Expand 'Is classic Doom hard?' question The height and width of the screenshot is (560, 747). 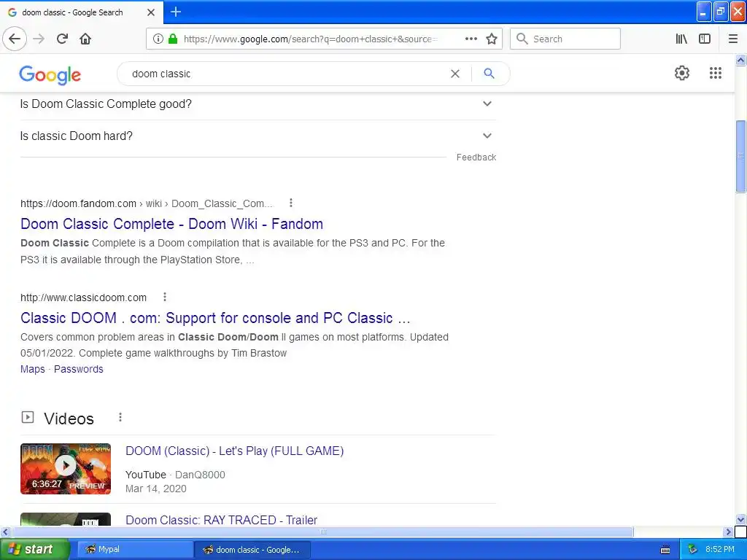point(258,136)
